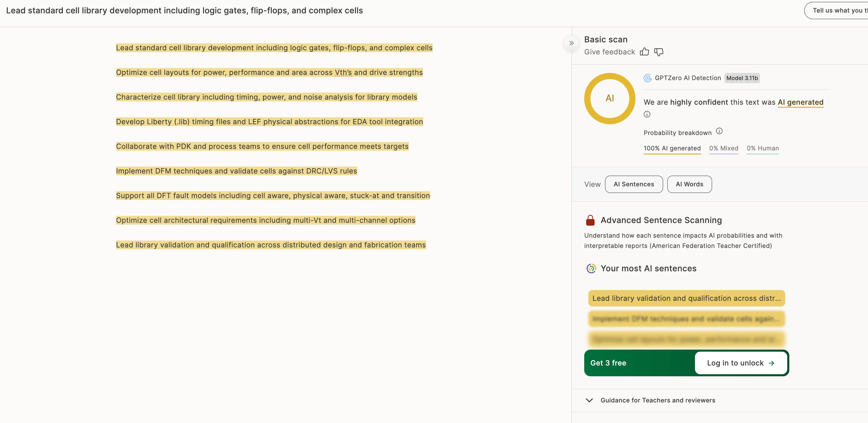Image resolution: width=868 pixels, height=423 pixels.
Task: Click Log in to unlock button
Action: [741, 363]
